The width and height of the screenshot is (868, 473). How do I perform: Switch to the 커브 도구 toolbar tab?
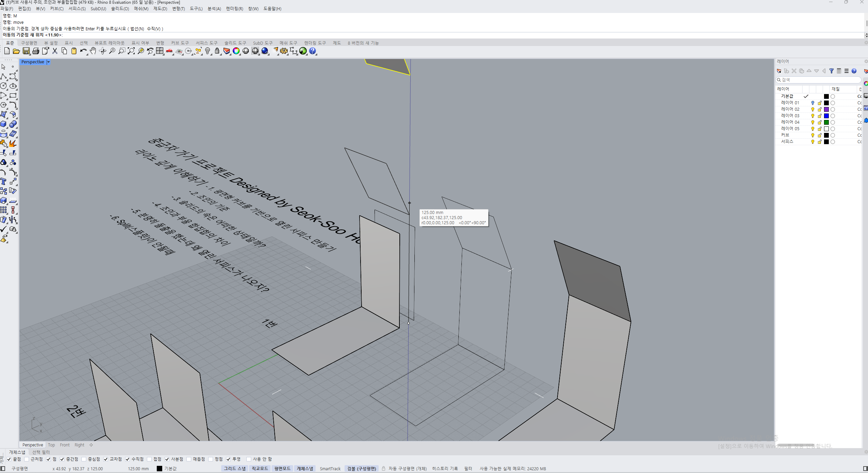(x=180, y=43)
